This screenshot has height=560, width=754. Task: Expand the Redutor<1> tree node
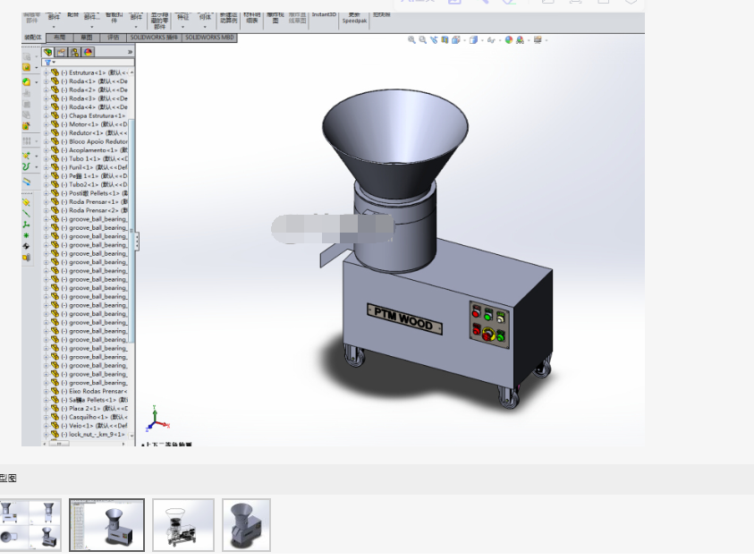(47, 132)
